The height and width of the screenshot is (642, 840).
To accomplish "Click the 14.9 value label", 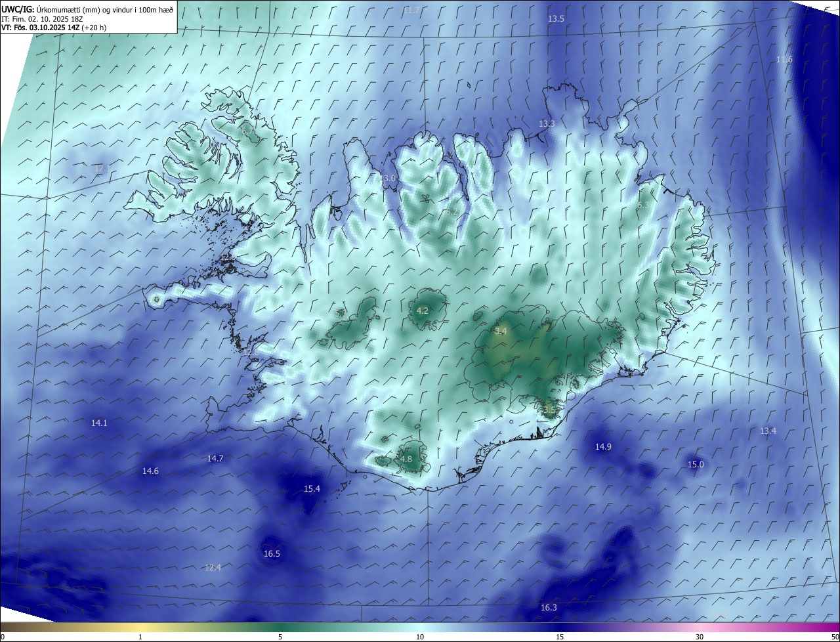I will 603,447.
